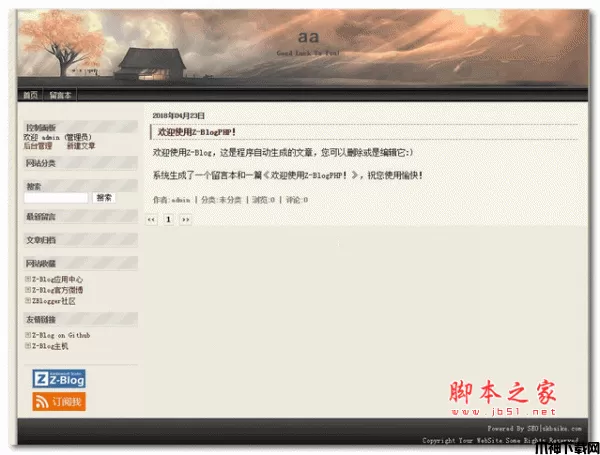Focus the sidebar search input field
The width and height of the screenshot is (600, 455).
click(x=56, y=198)
